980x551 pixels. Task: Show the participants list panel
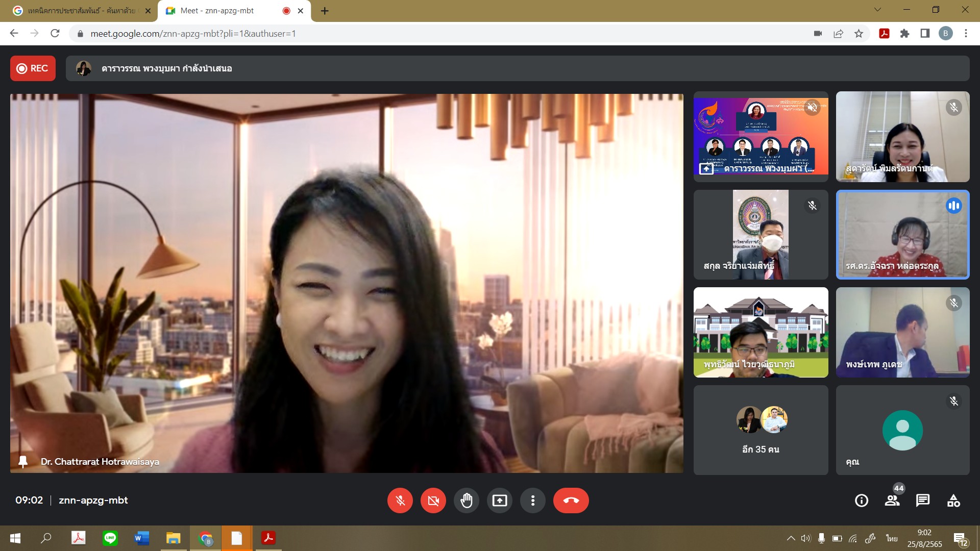pos(892,500)
